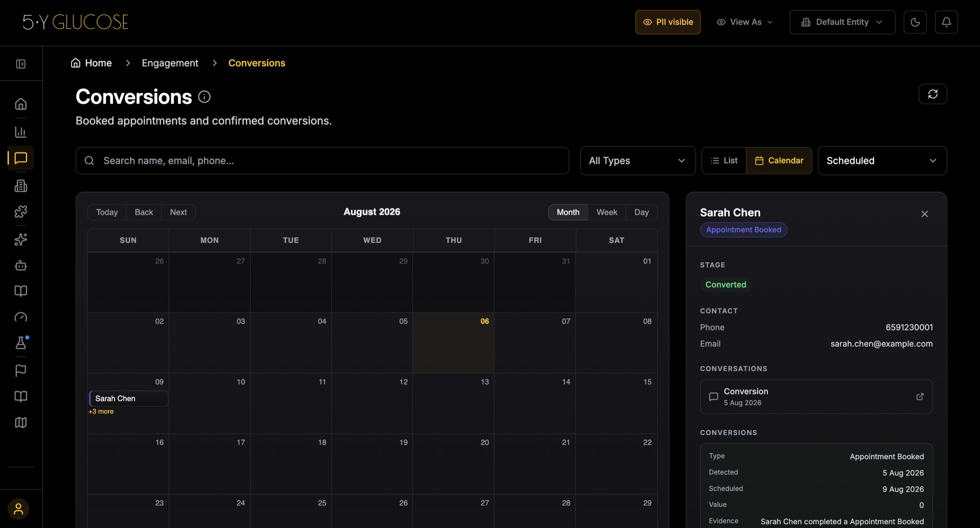Go to Home breadcrumb

(91, 63)
